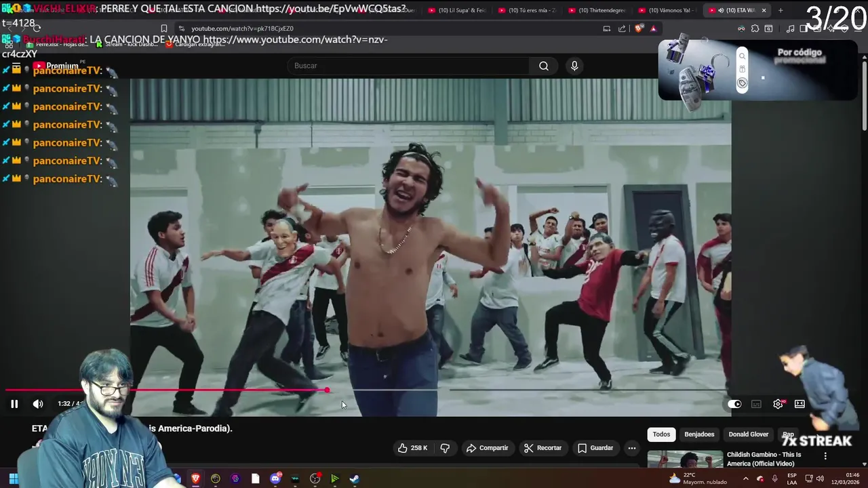868x488 pixels.
Task: Select the Todos filter chip
Action: coord(661,434)
